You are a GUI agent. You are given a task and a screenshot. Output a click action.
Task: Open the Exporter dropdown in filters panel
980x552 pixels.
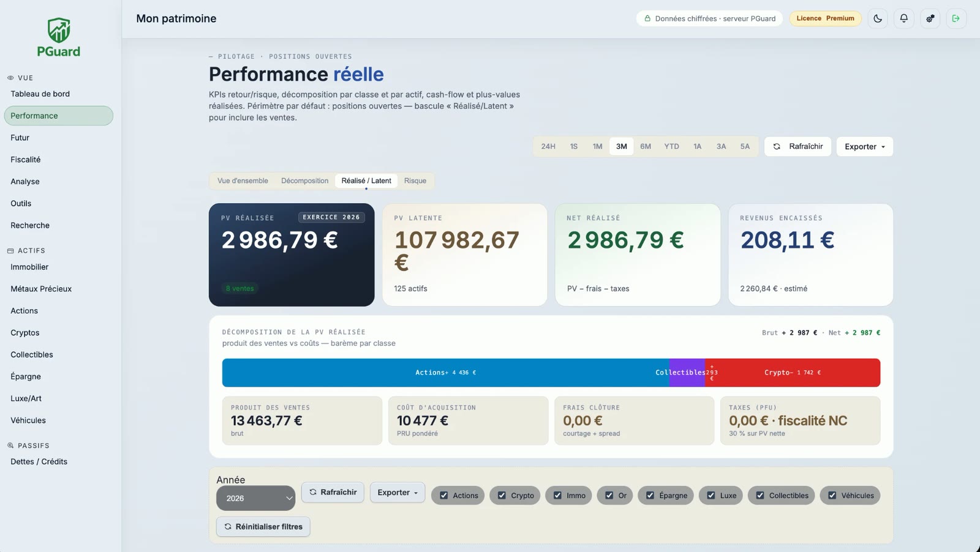[398, 492]
